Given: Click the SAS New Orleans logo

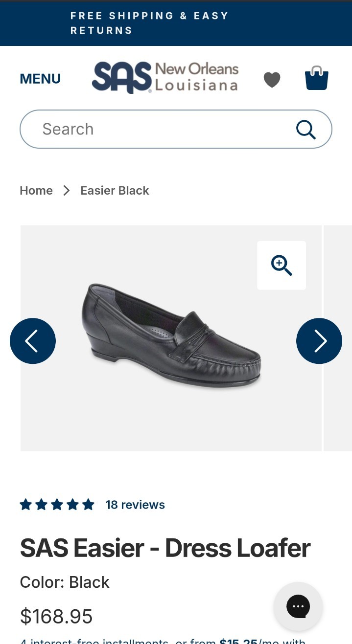Looking at the screenshot, I should click(x=165, y=78).
